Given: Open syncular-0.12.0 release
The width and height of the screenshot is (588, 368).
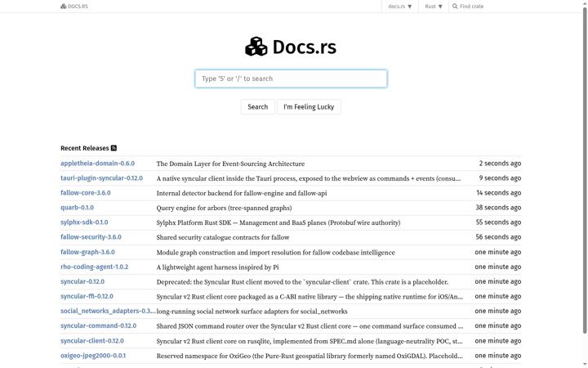Looking at the screenshot, I should point(82,281).
